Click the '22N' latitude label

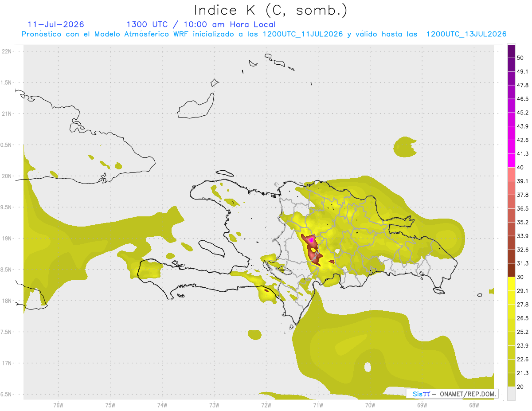click(x=7, y=51)
